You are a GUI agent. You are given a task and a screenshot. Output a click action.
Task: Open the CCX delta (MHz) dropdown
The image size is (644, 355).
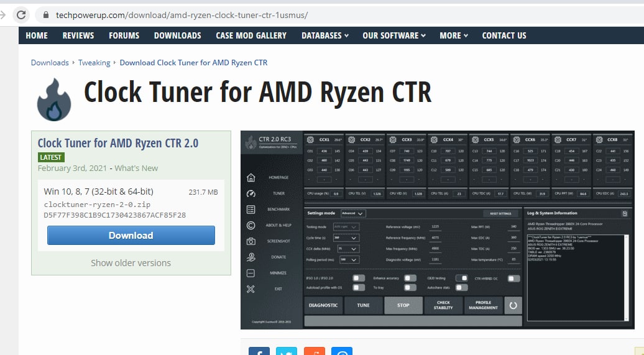click(x=348, y=249)
